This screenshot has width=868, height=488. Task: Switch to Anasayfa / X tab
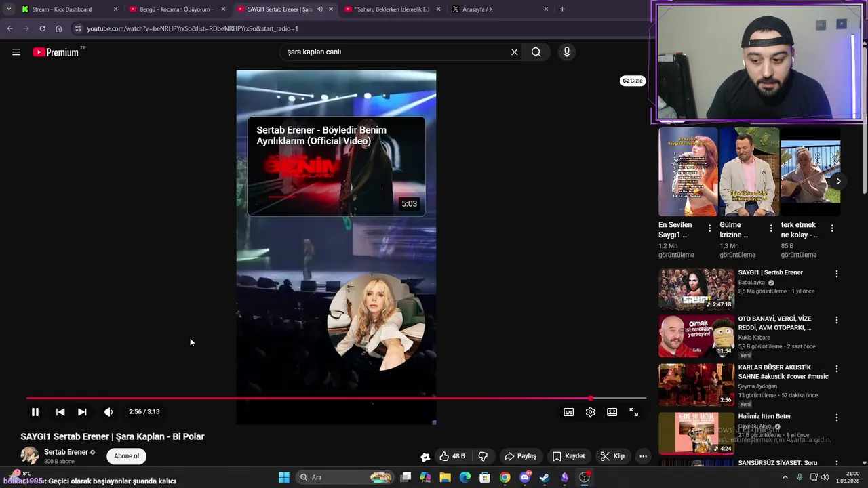(x=500, y=9)
